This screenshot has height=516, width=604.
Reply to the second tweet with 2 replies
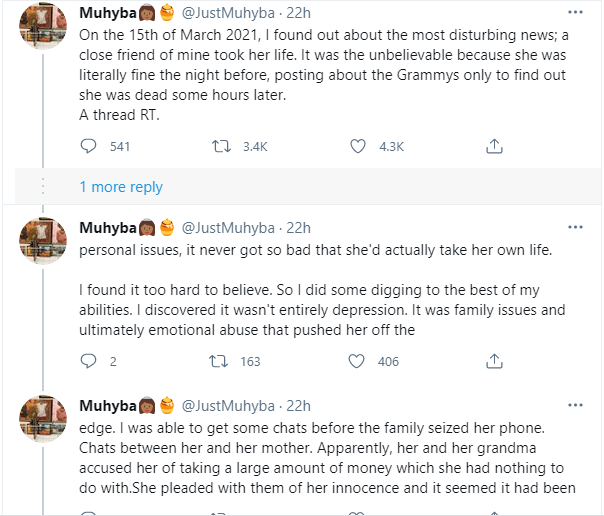(x=88, y=361)
